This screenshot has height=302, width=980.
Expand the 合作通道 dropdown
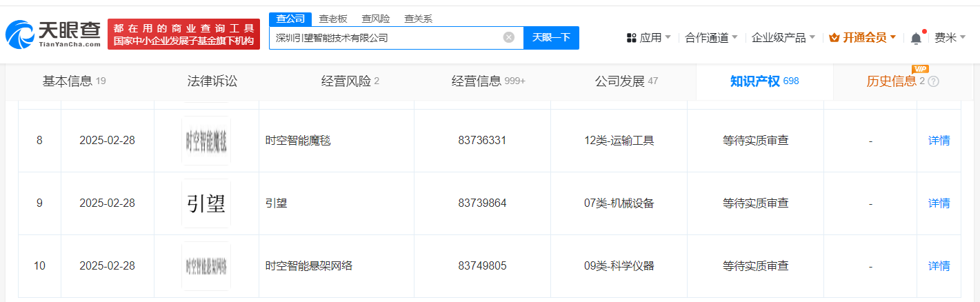(x=711, y=38)
